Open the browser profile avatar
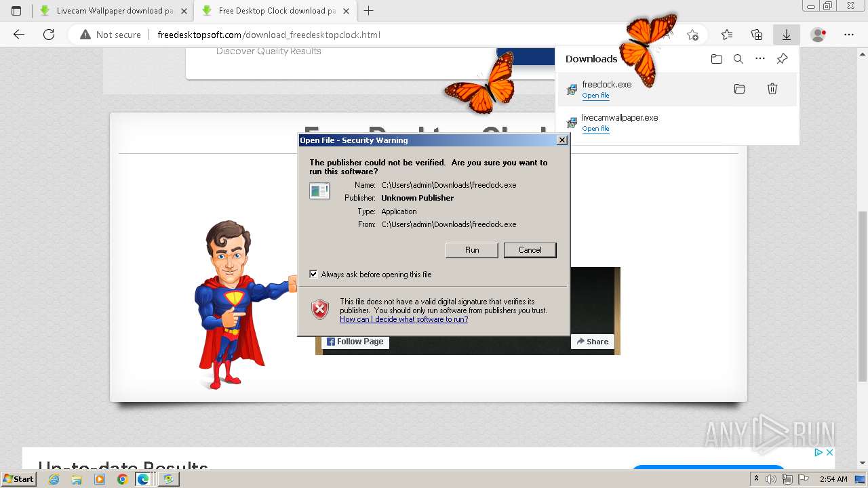The width and height of the screenshot is (868, 488). pyautogui.click(x=818, y=35)
